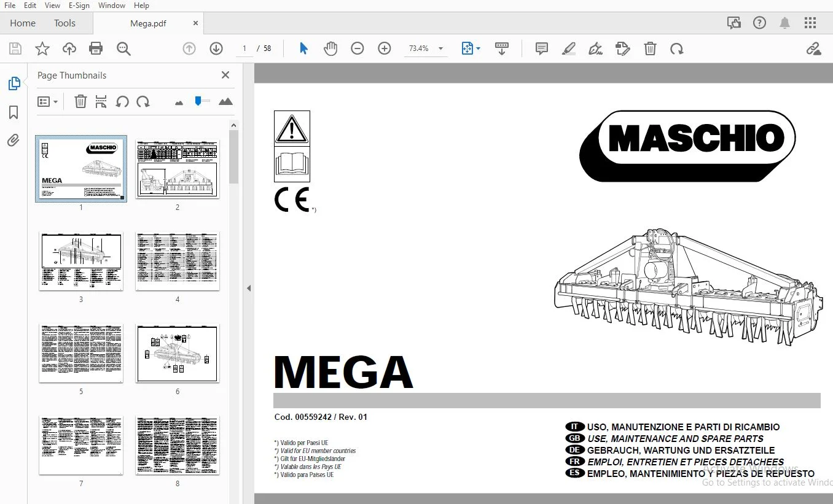Select page 2 thumbnail

[x=178, y=169]
